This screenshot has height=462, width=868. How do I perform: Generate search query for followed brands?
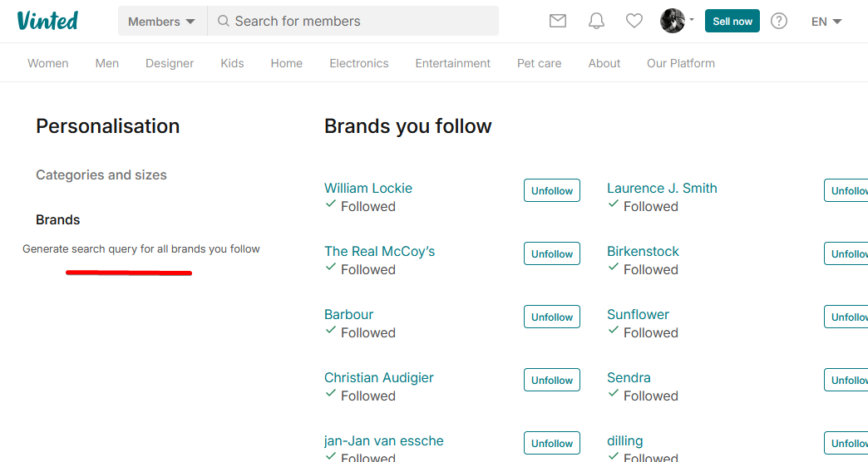coord(141,249)
